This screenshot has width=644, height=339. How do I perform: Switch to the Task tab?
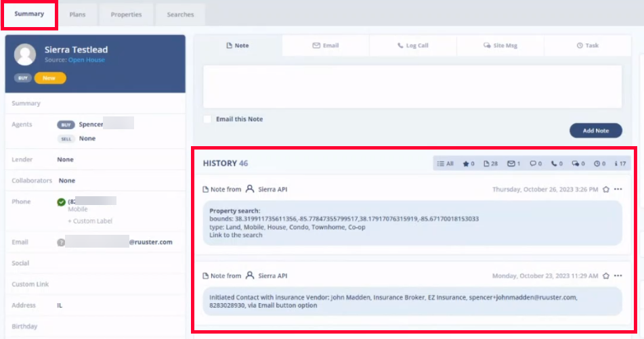click(587, 45)
